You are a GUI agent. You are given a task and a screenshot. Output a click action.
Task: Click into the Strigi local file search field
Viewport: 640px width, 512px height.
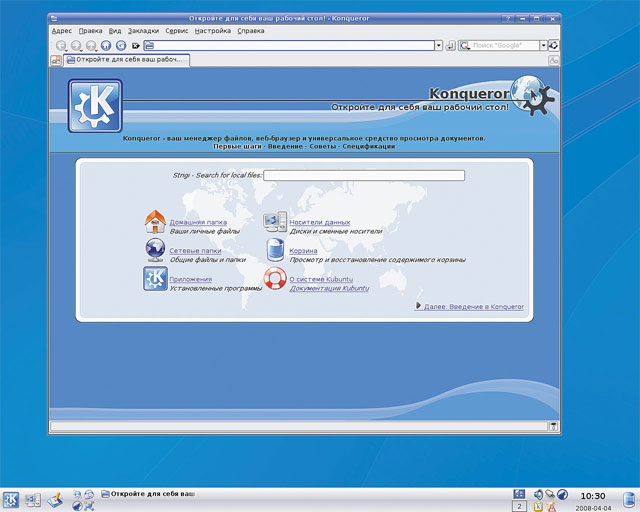(x=364, y=175)
